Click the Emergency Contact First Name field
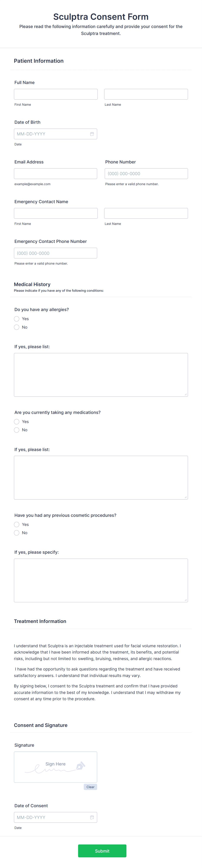 pos(56,213)
